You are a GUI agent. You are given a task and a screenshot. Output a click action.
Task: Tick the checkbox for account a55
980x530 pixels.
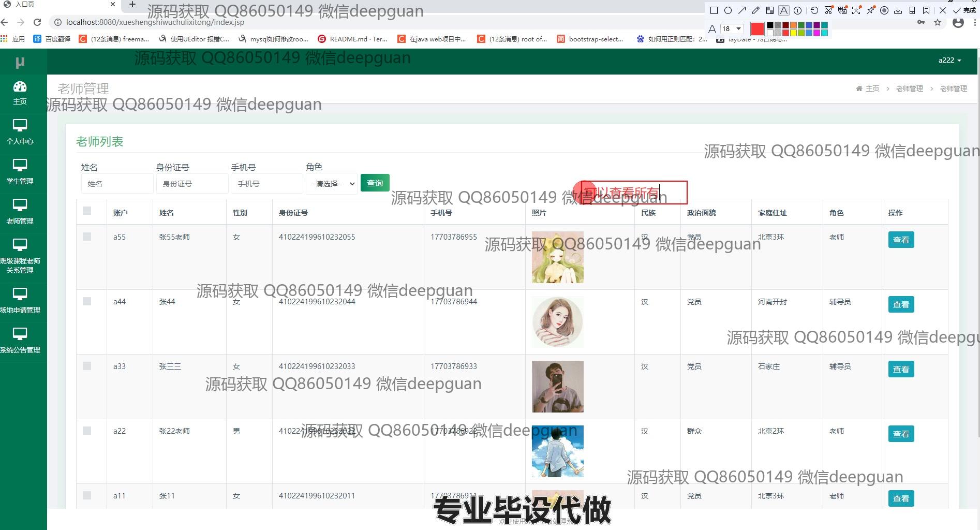[87, 237]
